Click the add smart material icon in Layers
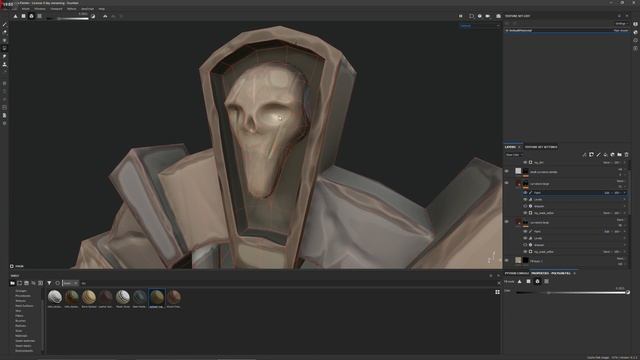The image size is (640, 360). [612, 155]
